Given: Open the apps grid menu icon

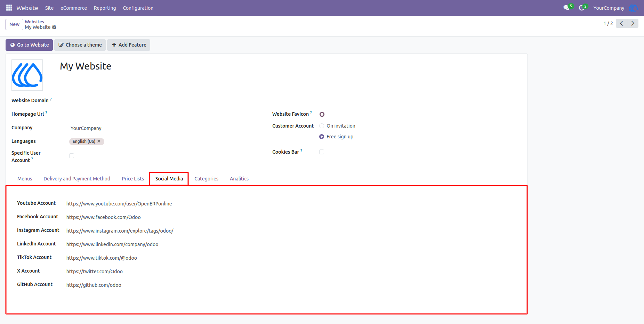Looking at the screenshot, I should (x=9, y=8).
